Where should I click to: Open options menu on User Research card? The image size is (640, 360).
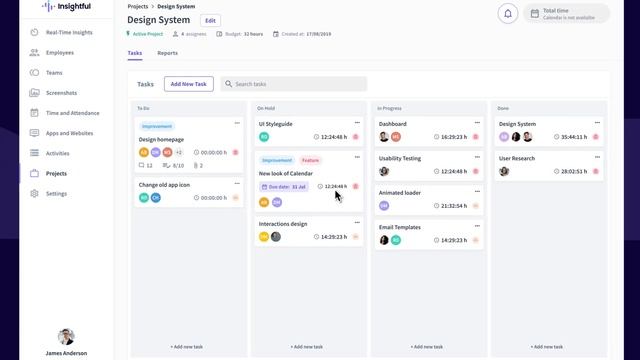(x=597, y=157)
